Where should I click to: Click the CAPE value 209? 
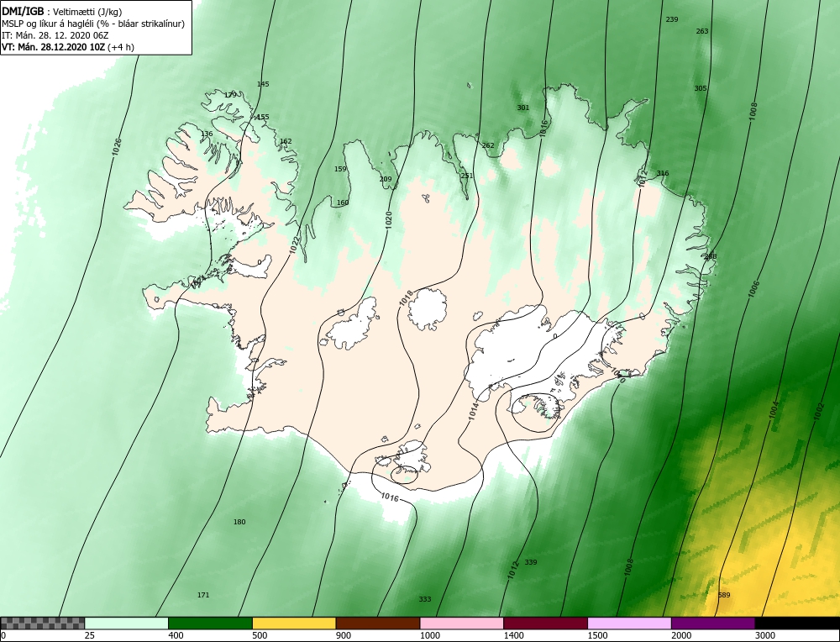pos(386,179)
